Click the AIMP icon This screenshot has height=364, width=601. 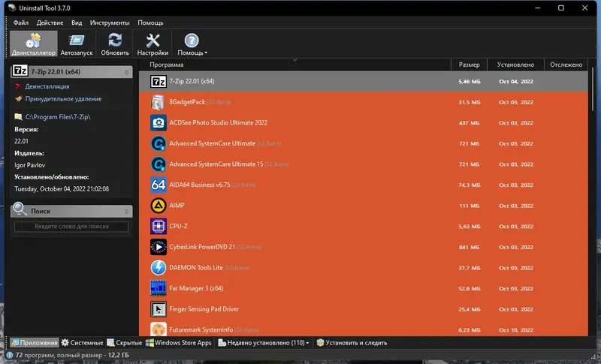pyautogui.click(x=159, y=206)
